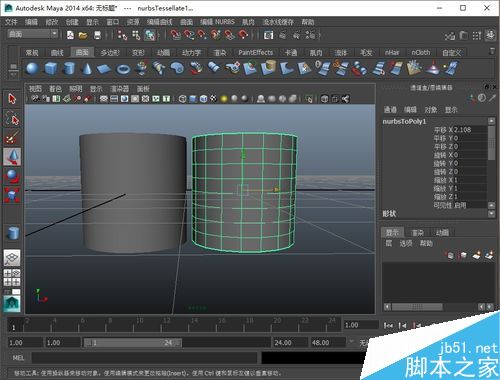Activate the Move tool in toolbox
The image size is (500, 380).
pos(12,157)
